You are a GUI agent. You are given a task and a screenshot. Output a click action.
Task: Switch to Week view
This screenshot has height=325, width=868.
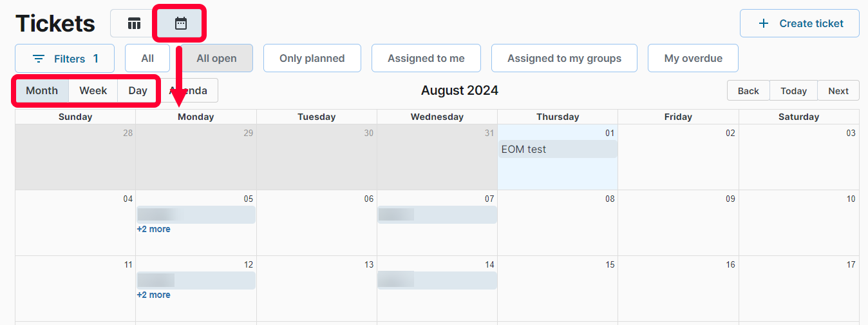93,90
